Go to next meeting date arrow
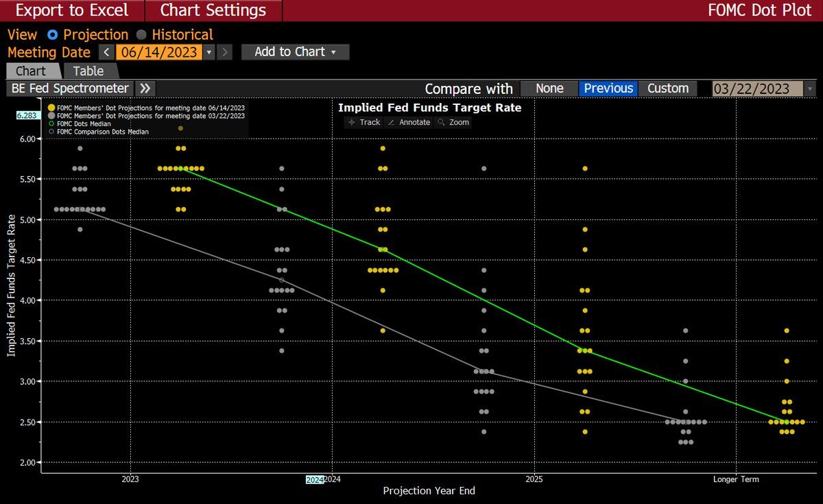 (x=226, y=52)
